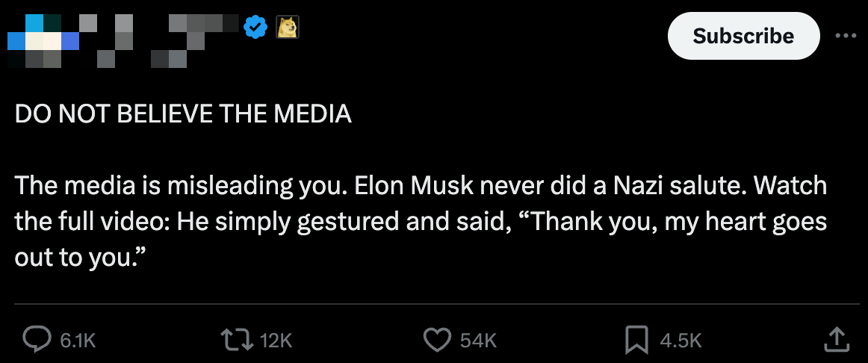This screenshot has height=363, width=868.
Task: Click the 54K likes count
Action: (x=478, y=341)
